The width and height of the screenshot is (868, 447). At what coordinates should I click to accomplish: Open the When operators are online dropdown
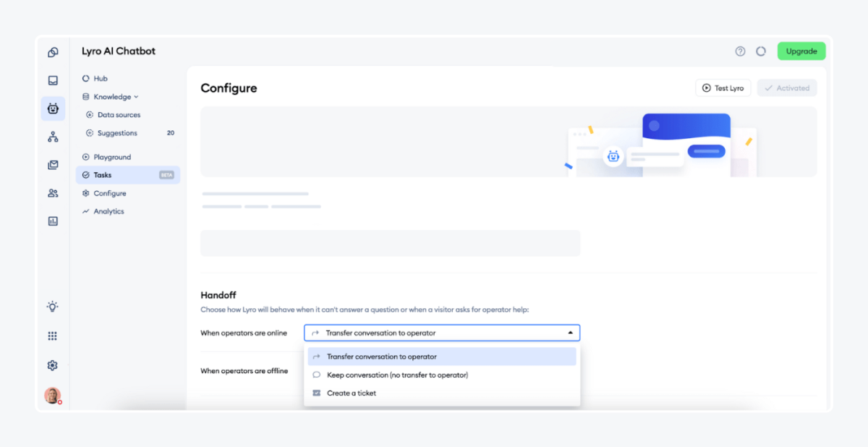(441, 332)
